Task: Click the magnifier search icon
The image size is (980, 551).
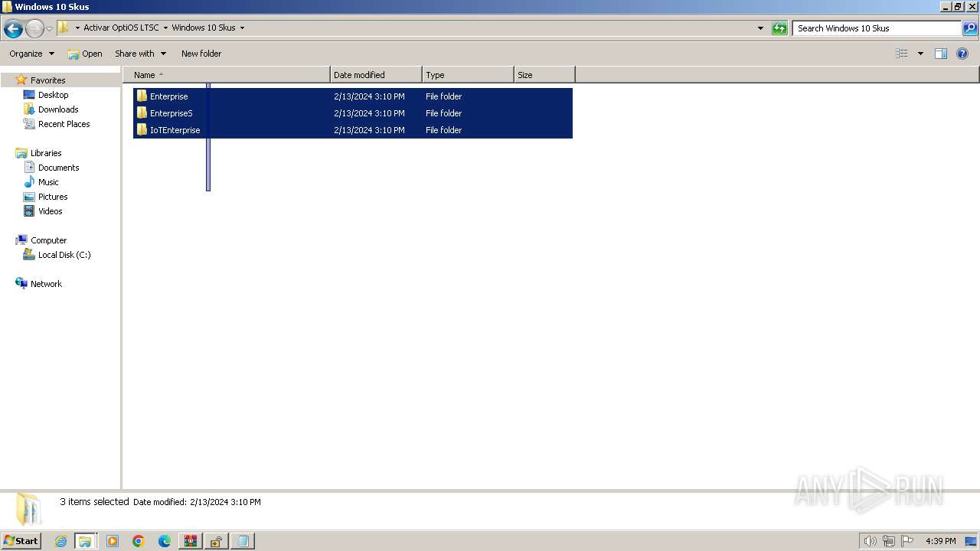Action: click(x=970, y=28)
